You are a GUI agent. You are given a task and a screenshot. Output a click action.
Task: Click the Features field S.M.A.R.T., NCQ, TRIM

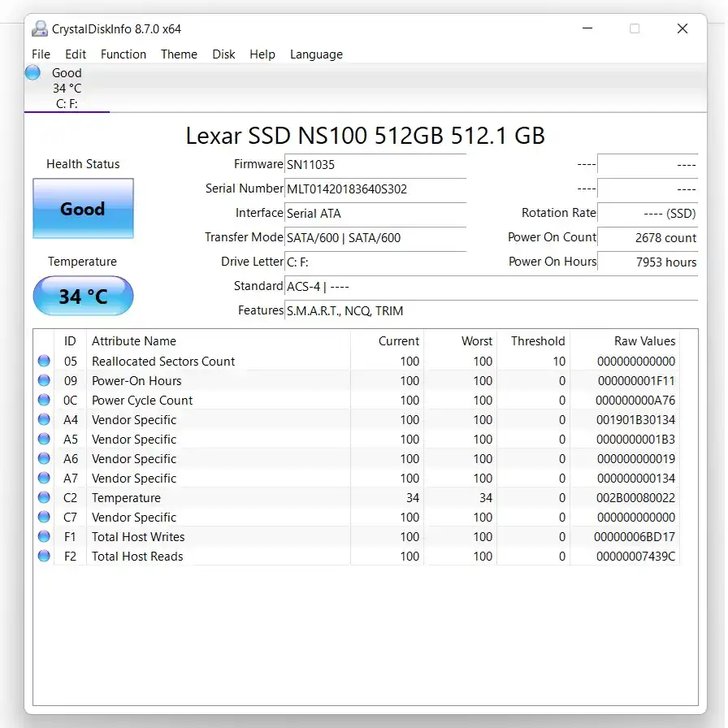click(492, 310)
